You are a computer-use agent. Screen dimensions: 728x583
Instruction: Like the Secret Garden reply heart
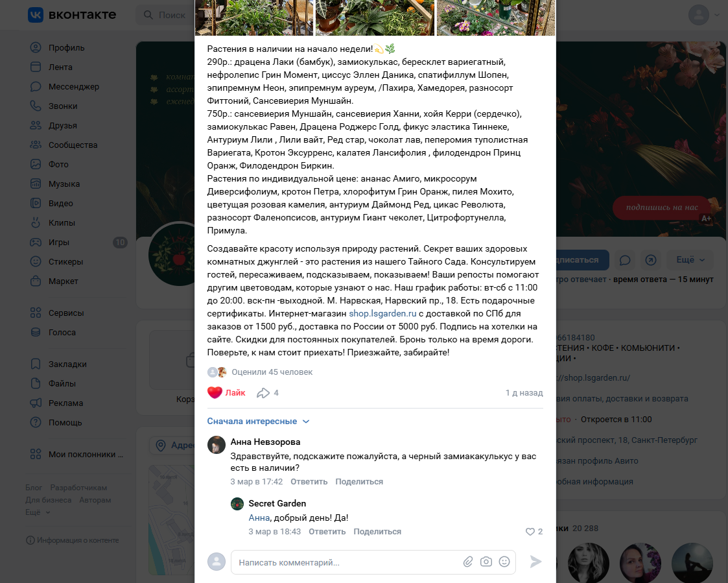point(530,531)
